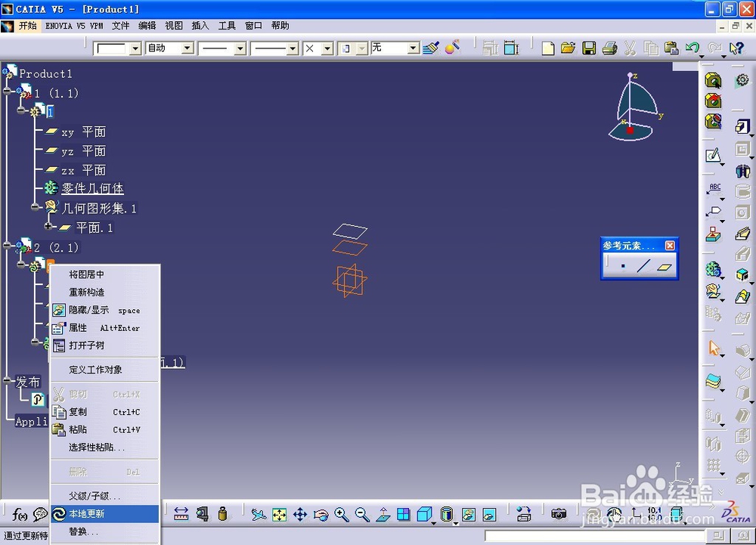Open the line type dropdown
Viewport: 756px width, 545px height.
292,48
